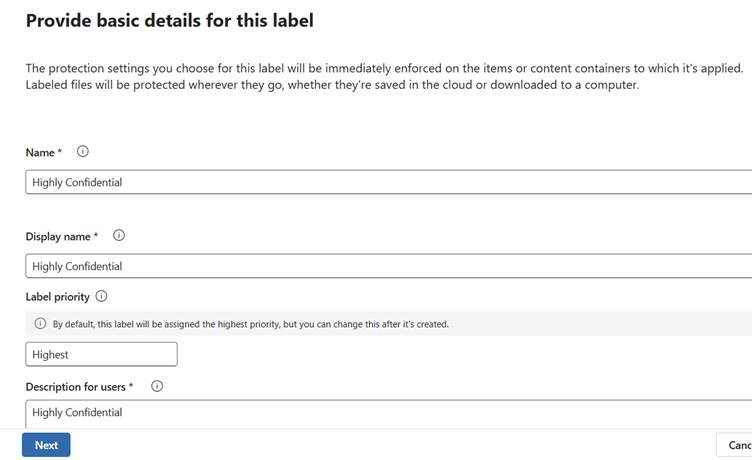Open the Display name info tooltip icon
Viewport: 752px width, 460px height.
[119, 236]
